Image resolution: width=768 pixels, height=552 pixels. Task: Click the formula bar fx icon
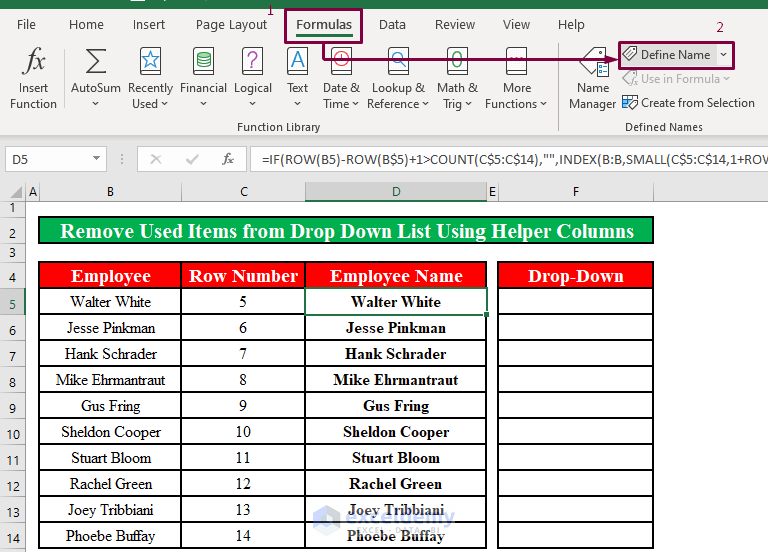228,159
